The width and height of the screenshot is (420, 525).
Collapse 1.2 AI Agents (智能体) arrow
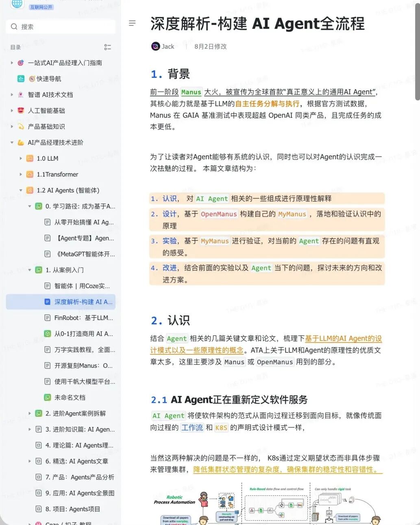(21, 190)
